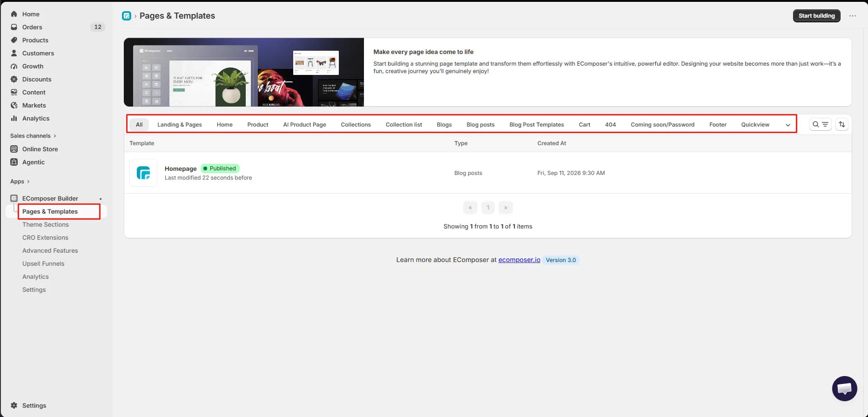Click the Blog posts type cell
The width and height of the screenshot is (868, 417).
pos(468,173)
